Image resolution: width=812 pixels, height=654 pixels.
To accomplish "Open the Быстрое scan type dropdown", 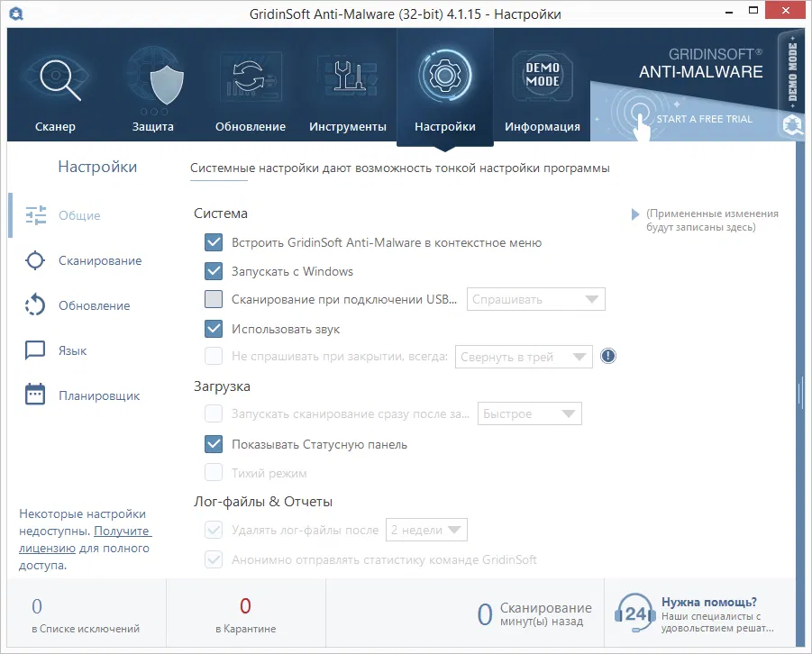I will point(530,413).
